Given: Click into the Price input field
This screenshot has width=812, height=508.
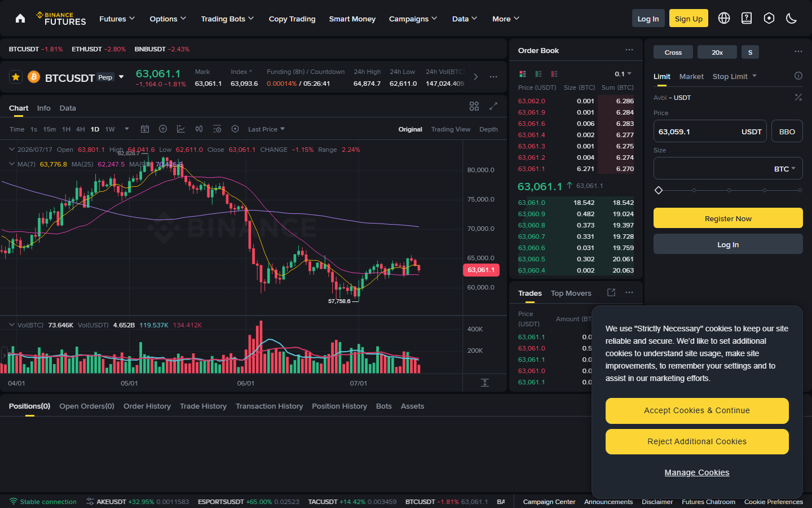Looking at the screenshot, I should click(710, 132).
